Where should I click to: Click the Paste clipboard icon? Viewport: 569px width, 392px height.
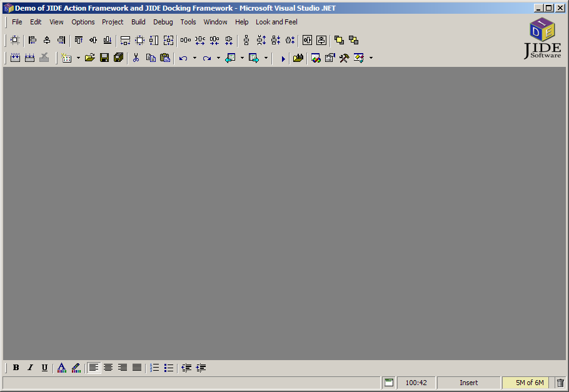click(x=165, y=58)
